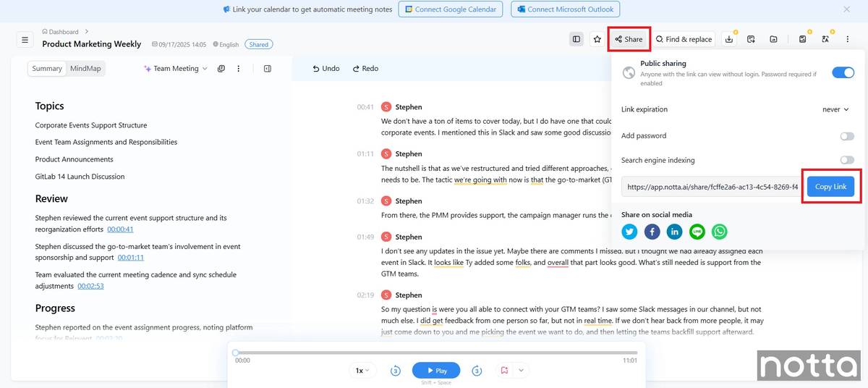This screenshot has width=868, height=388.
Task: Expand the Team Meeting template dropdown
Action: coord(176,69)
